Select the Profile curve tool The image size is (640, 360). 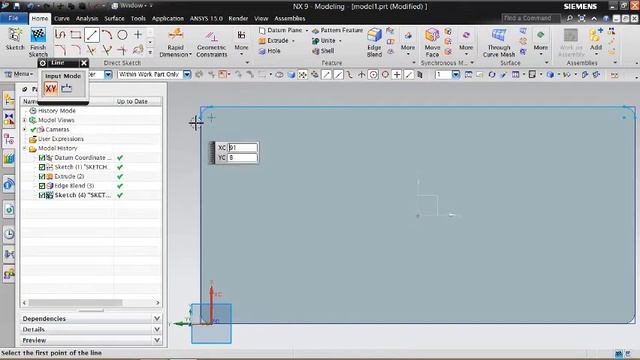point(60,35)
